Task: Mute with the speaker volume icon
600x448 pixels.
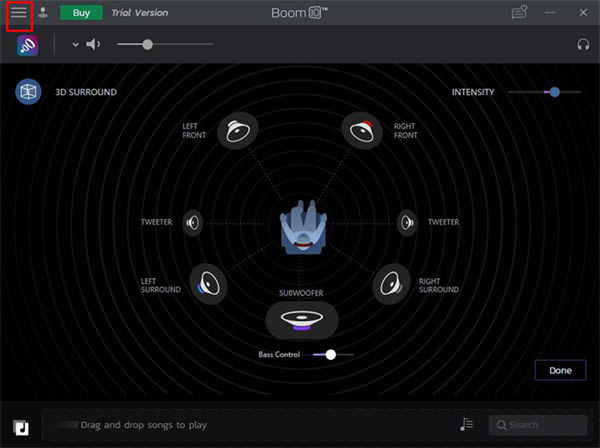Action: tap(93, 44)
